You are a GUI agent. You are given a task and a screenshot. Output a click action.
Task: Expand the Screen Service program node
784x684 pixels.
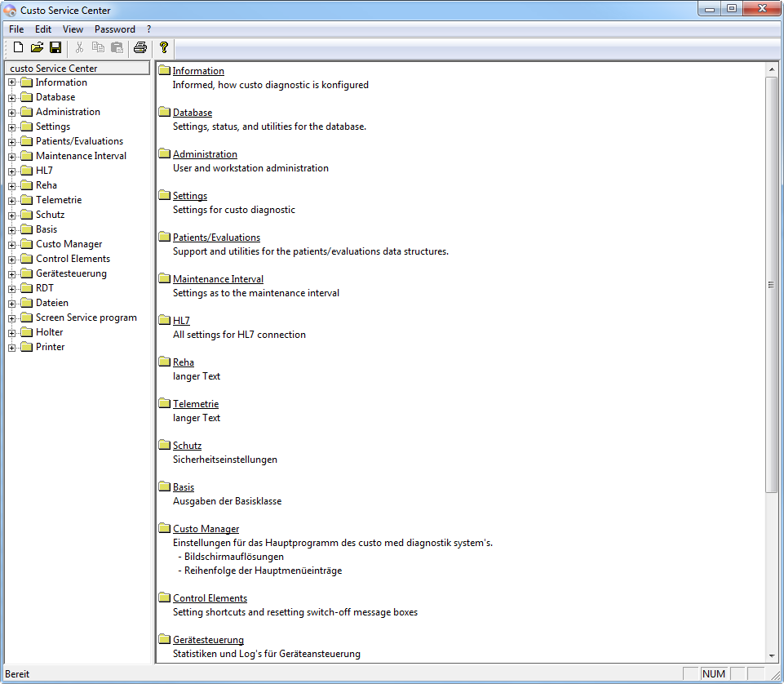tap(12, 318)
